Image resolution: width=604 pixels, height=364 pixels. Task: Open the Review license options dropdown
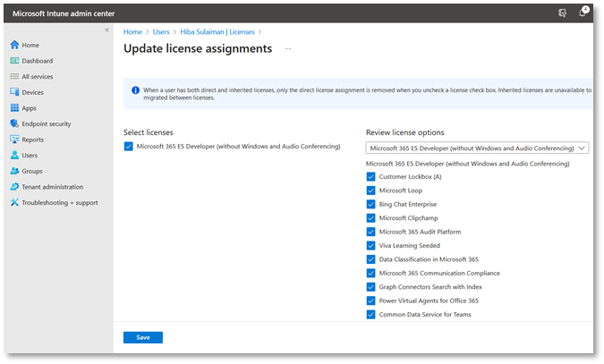(478, 148)
